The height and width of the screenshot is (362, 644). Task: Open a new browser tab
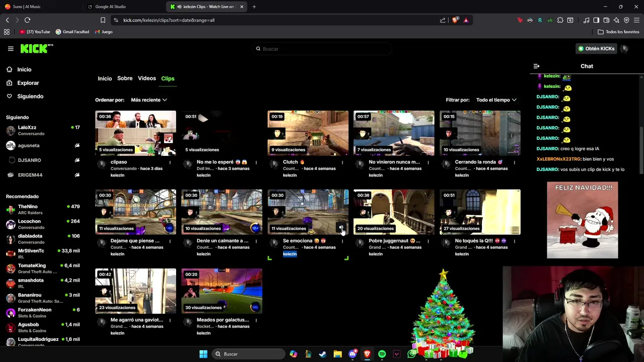tap(254, 7)
